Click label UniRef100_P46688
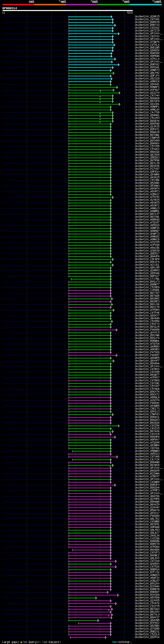 147,330
